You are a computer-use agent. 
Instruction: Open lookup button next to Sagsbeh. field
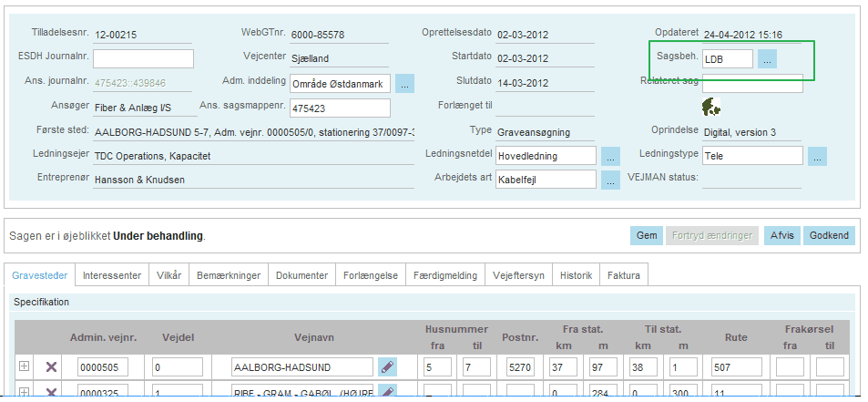click(x=768, y=59)
